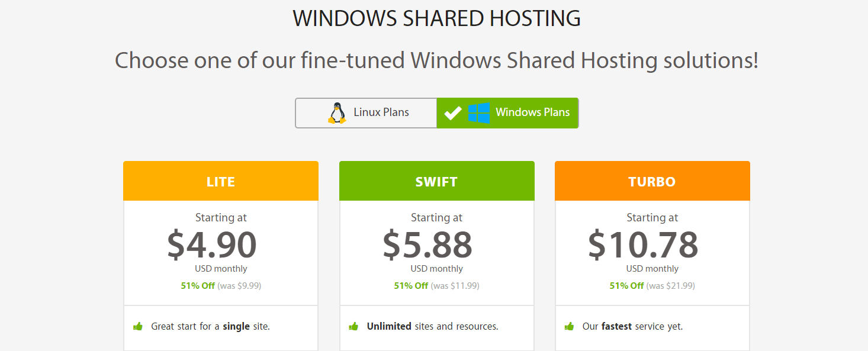Click the 51% Off label under Lite
Screen dimensions: 868x351
pos(198,286)
